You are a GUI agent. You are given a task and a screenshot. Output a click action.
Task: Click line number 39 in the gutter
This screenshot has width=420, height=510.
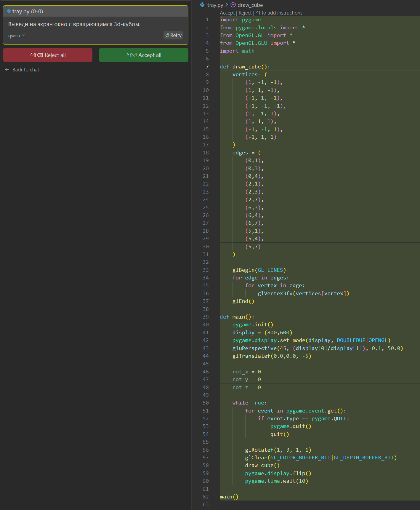coord(206,317)
